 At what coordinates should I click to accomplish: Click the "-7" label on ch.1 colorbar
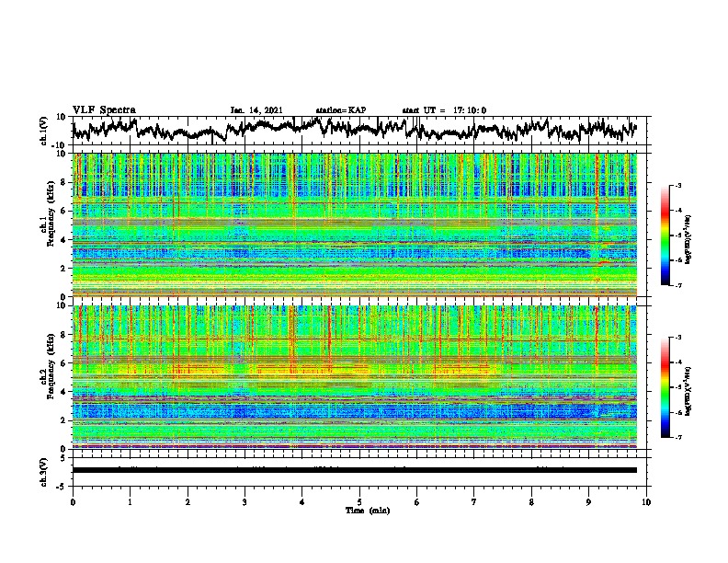677,285
